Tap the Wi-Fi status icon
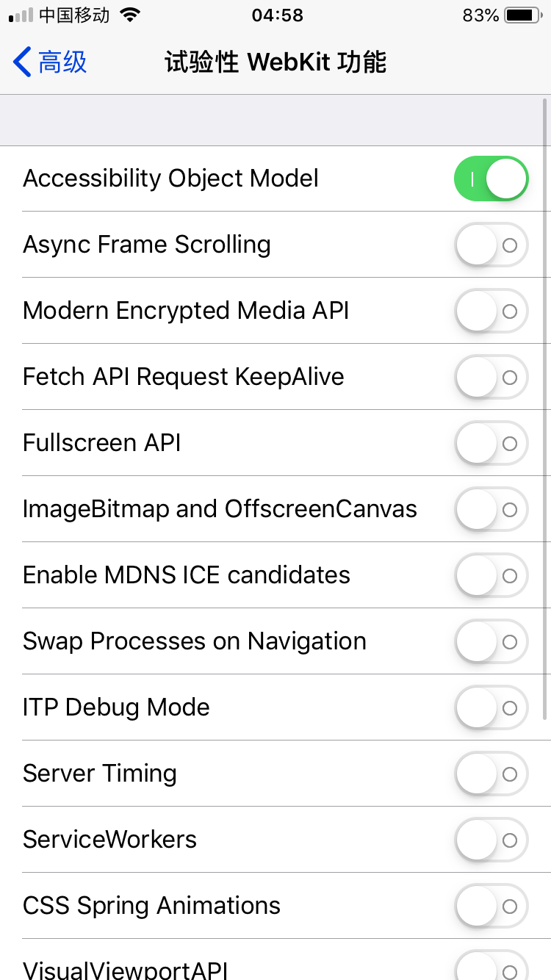Viewport: 551px width, 980px height. coord(130,15)
